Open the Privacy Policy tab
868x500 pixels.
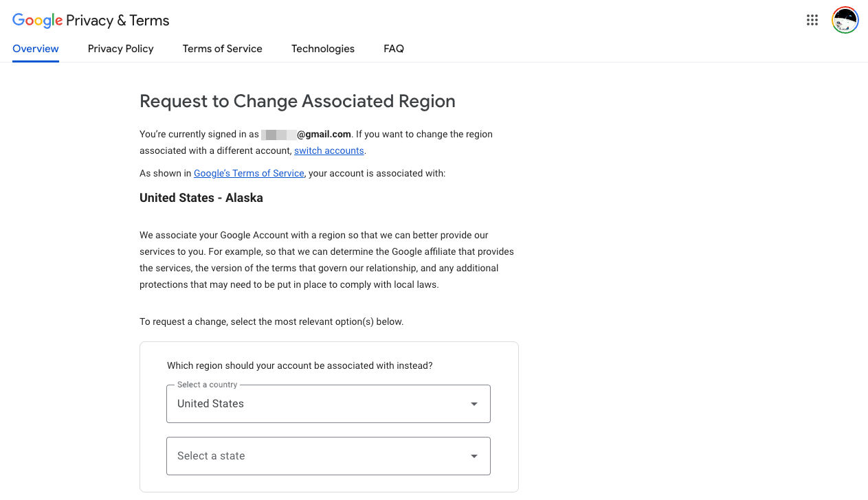tap(121, 49)
